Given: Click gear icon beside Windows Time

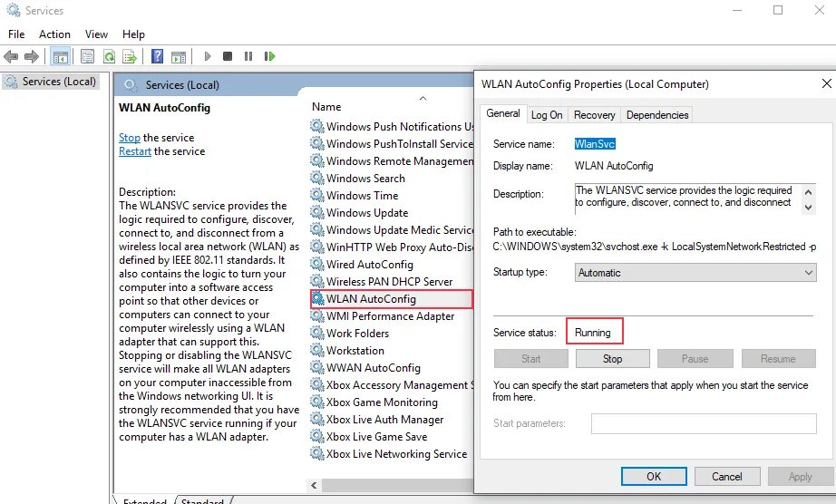Looking at the screenshot, I should (317, 195).
